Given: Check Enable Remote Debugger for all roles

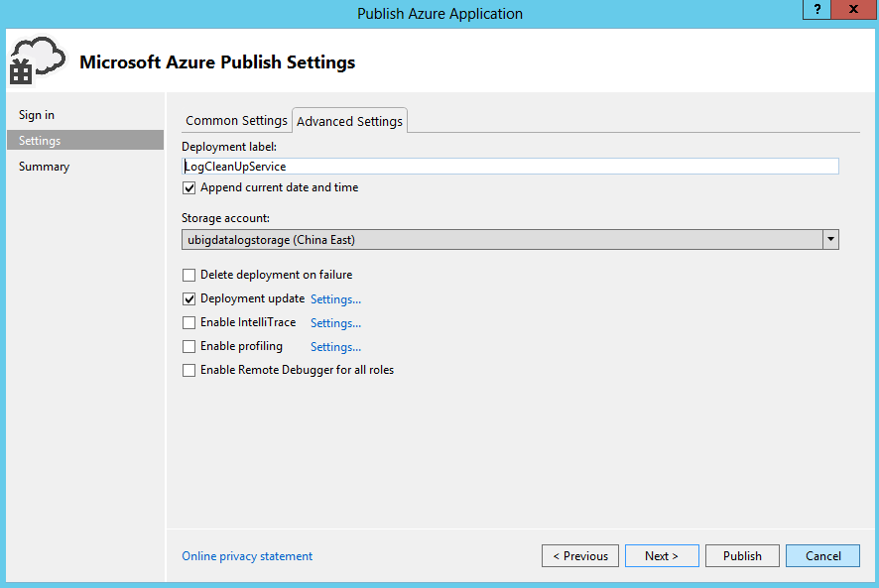Looking at the screenshot, I should pyautogui.click(x=189, y=371).
